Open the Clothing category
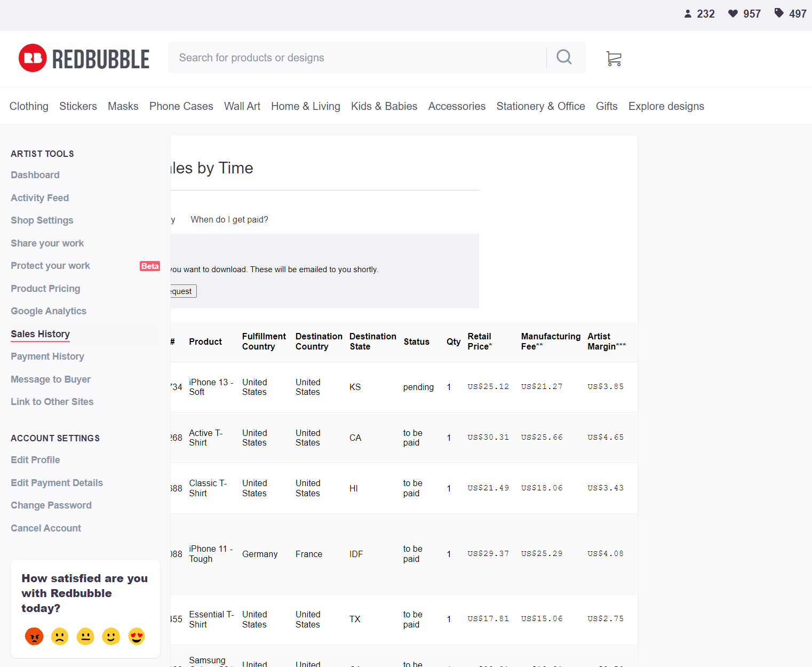The height and width of the screenshot is (667, 812). 29,106
